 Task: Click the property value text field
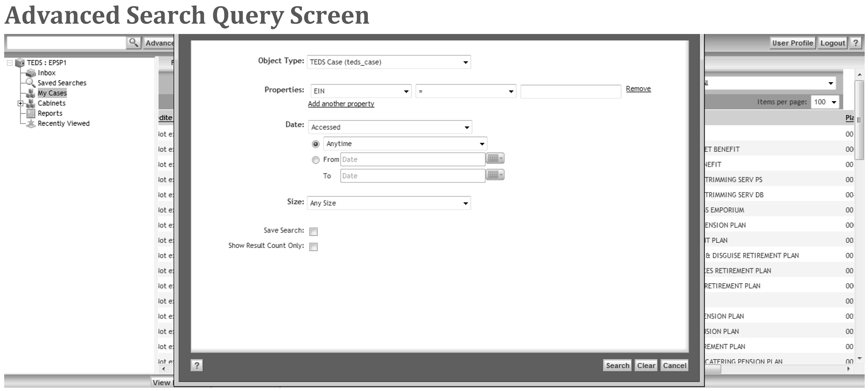[x=570, y=91]
